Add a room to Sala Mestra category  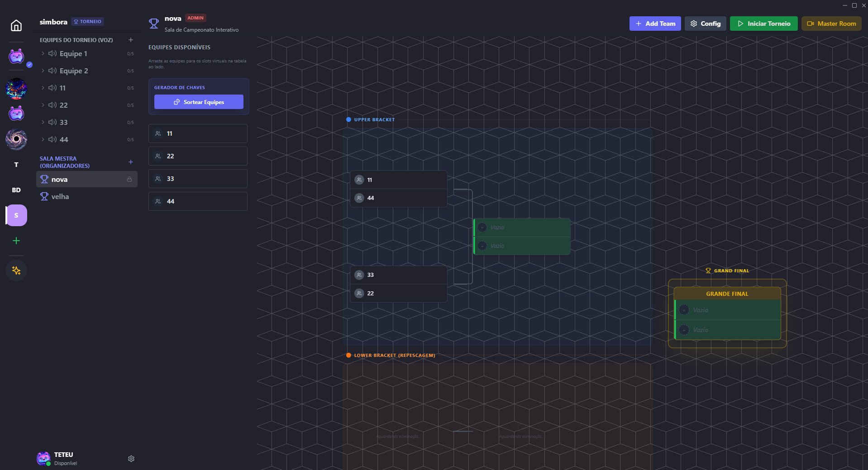[x=131, y=162]
